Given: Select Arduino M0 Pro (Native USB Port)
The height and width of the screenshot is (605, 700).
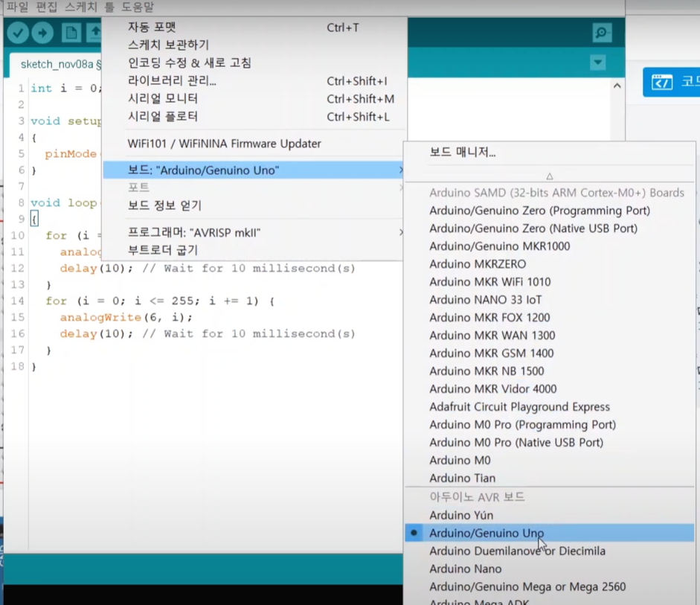Looking at the screenshot, I should (x=550, y=443).
